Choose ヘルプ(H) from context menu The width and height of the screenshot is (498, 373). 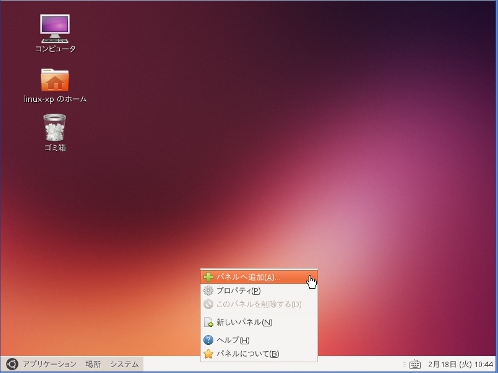(x=259, y=340)
